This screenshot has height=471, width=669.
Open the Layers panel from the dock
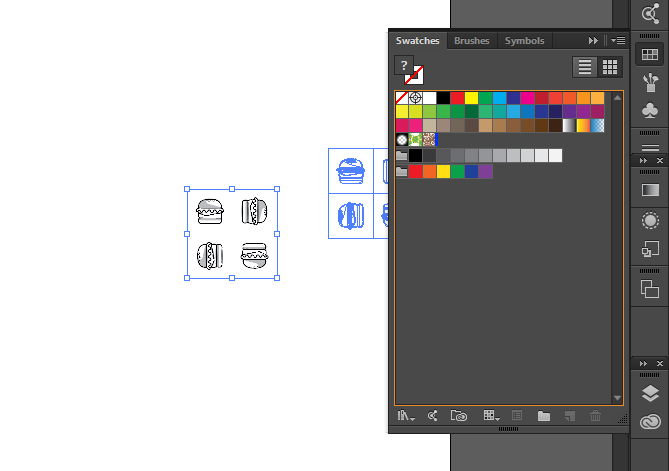coord(650,393)
